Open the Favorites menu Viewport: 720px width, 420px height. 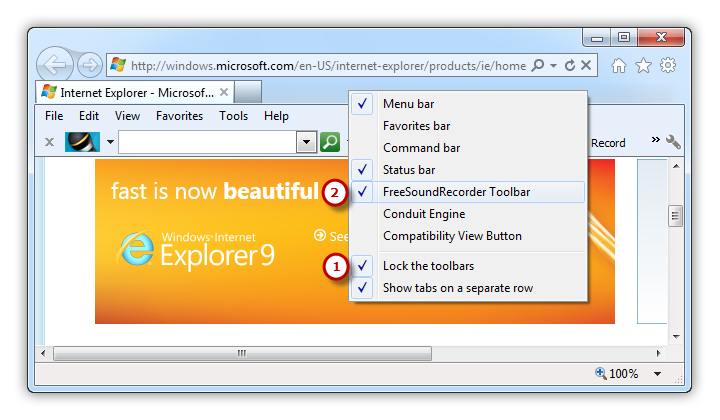coord(179,116)
